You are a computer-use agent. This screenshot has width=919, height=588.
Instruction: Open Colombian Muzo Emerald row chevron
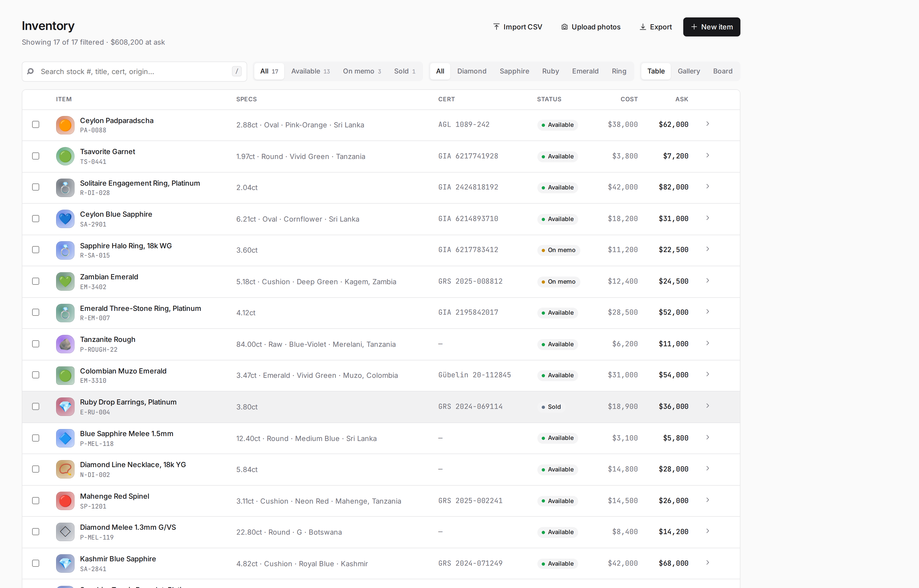point(707,374)
